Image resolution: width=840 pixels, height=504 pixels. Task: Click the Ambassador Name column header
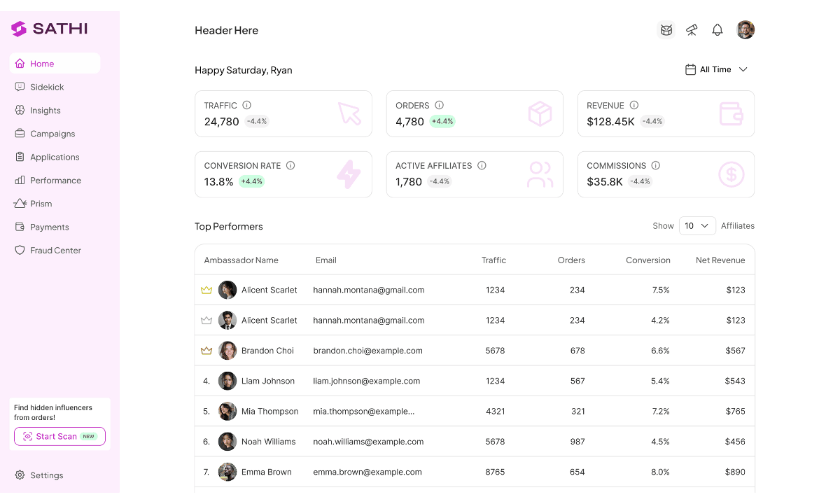coord(241,260)
